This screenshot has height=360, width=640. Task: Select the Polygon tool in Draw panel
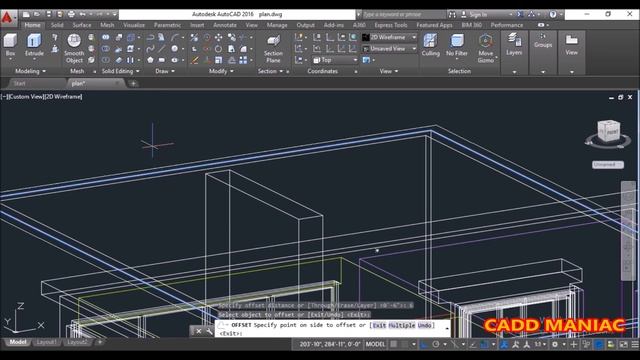pyautogui.click(x=150, y=60)
